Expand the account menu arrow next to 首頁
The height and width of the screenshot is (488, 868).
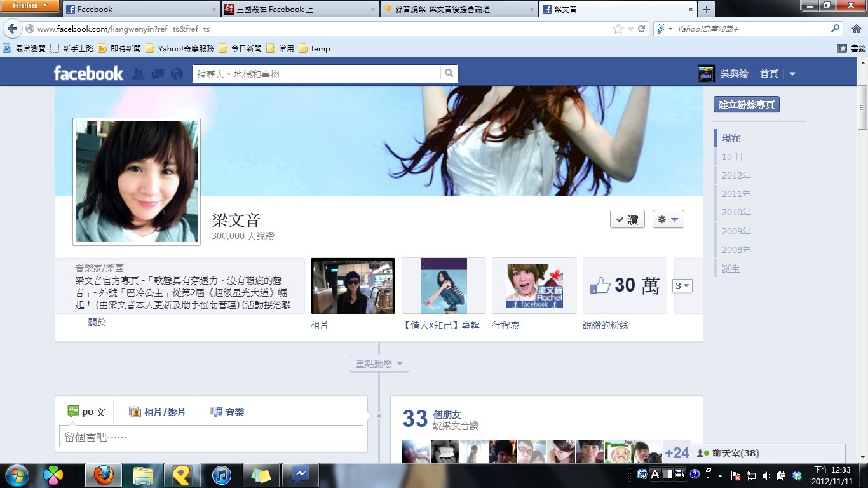click(x=792, y=74)
